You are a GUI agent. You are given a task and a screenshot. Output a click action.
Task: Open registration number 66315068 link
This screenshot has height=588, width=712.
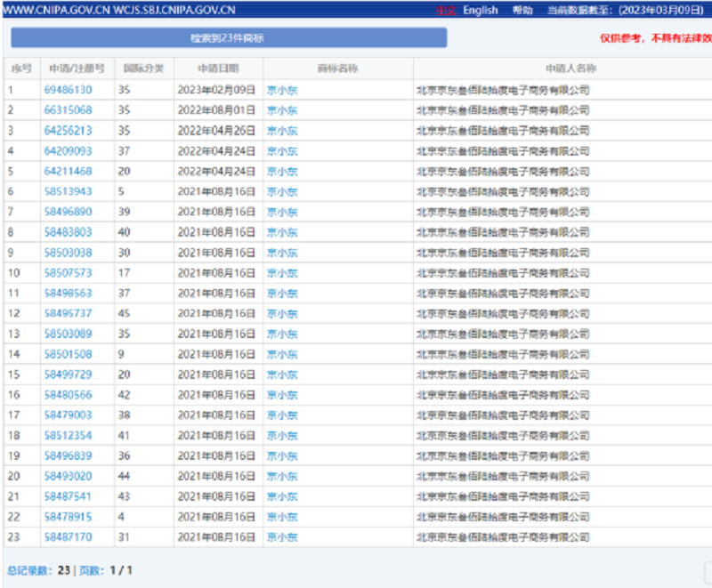click(69, 110)
